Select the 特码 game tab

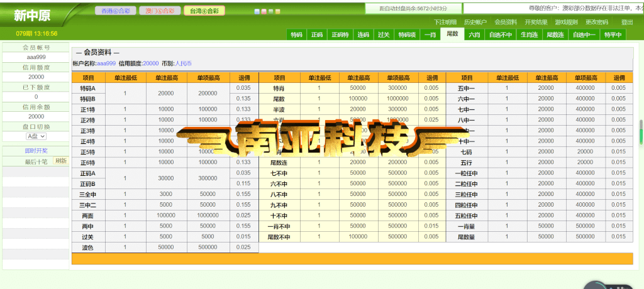[297, 35]
